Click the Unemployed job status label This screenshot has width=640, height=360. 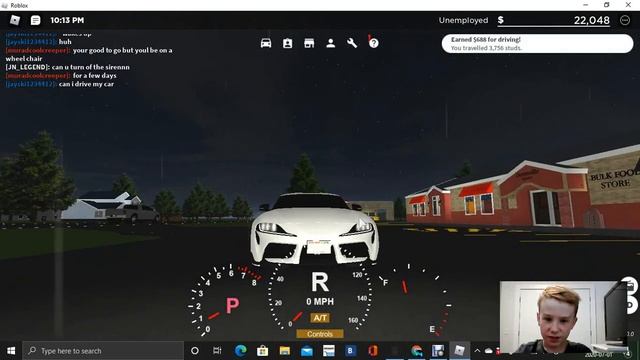463,20
